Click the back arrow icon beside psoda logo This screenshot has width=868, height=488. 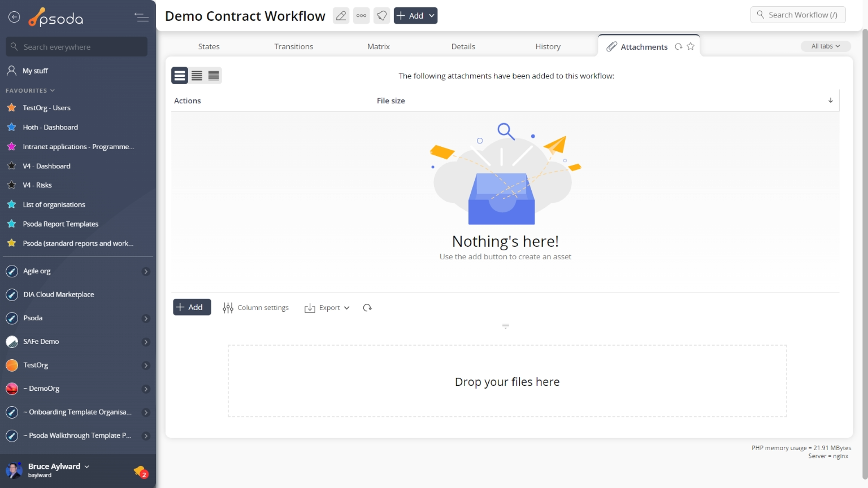(x=14, y=18)
